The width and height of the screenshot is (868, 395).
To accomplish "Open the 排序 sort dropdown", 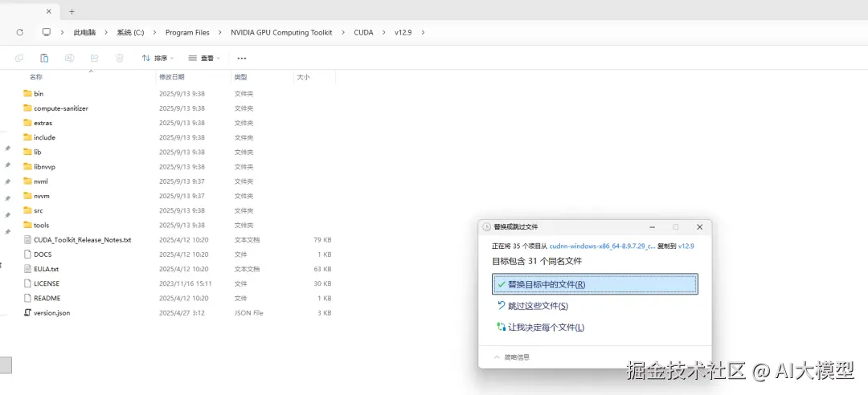I will (158, 58).
